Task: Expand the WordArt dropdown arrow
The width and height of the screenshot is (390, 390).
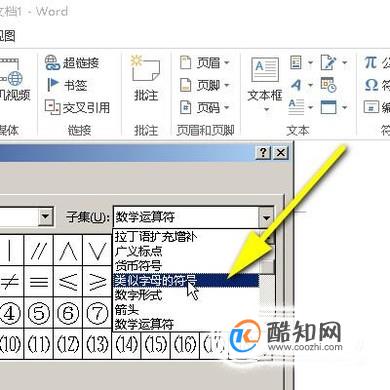Action: (310, 85)
